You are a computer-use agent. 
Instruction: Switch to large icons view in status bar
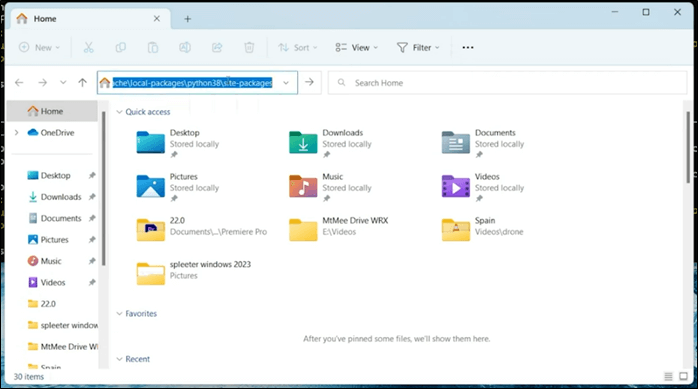click(x=683, y=377)
